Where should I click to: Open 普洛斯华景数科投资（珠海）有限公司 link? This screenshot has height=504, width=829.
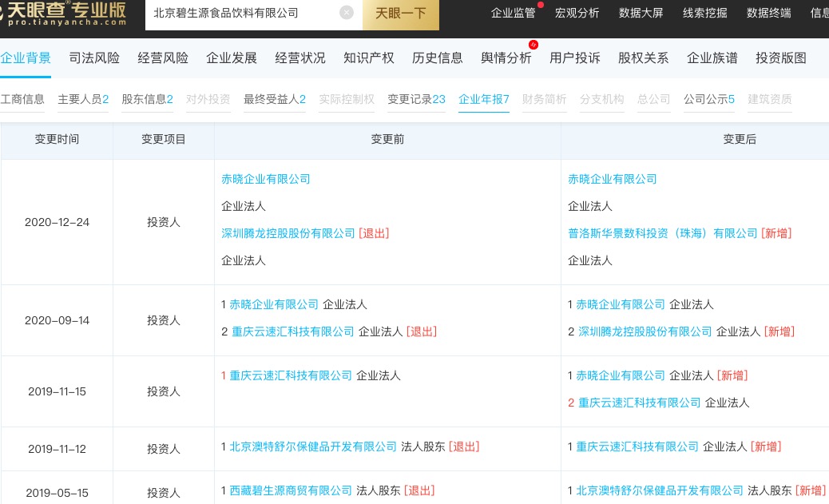(662, 233)
